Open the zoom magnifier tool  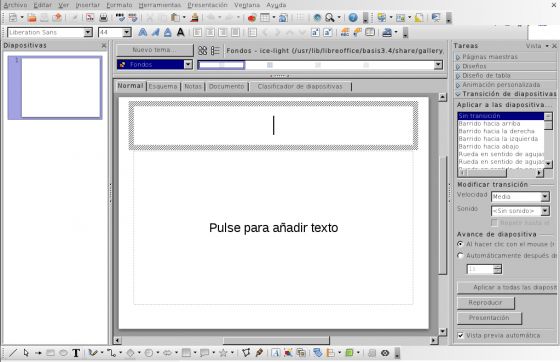(x=330, y=17)
